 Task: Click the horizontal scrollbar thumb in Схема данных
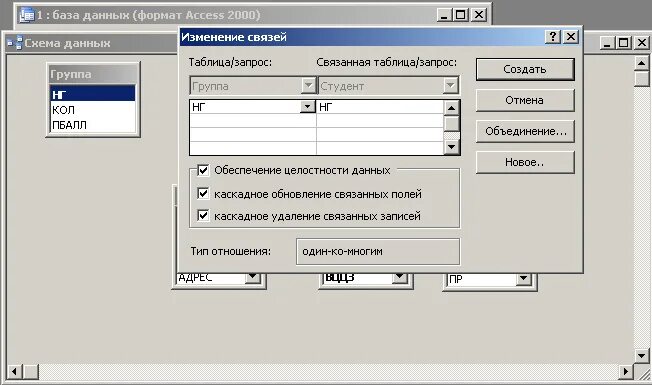[30, 371]
